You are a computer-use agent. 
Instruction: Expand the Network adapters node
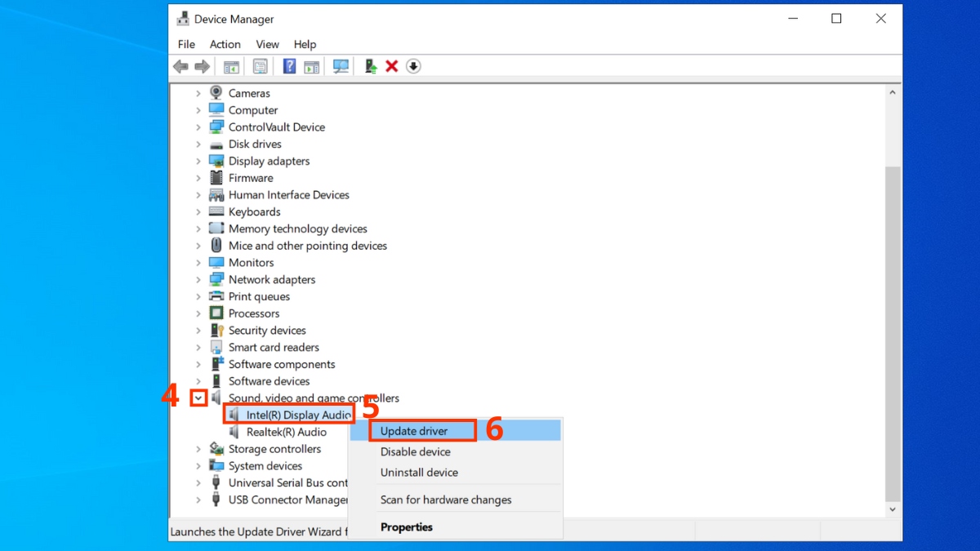point(198,279)
